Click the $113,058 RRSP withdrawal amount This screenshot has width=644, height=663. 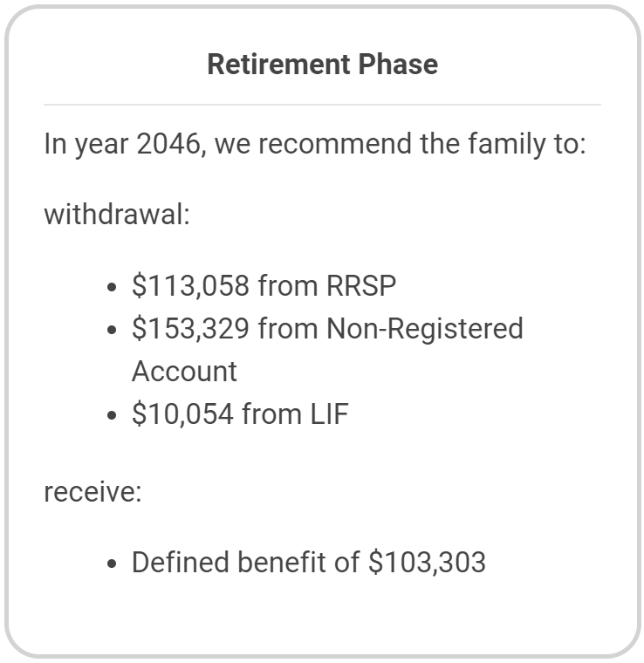click(x=190, y=285)
